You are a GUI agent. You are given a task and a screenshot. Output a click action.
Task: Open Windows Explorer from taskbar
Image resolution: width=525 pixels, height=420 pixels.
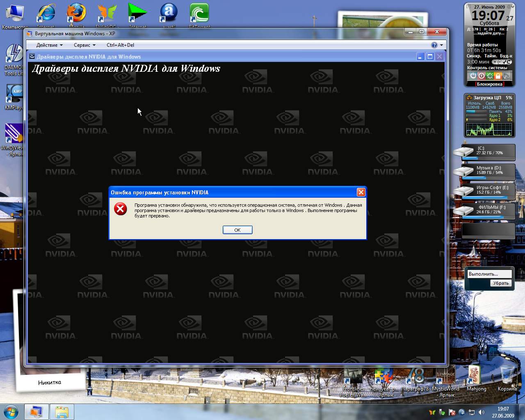pyautogui.click(x=62, y=412)
